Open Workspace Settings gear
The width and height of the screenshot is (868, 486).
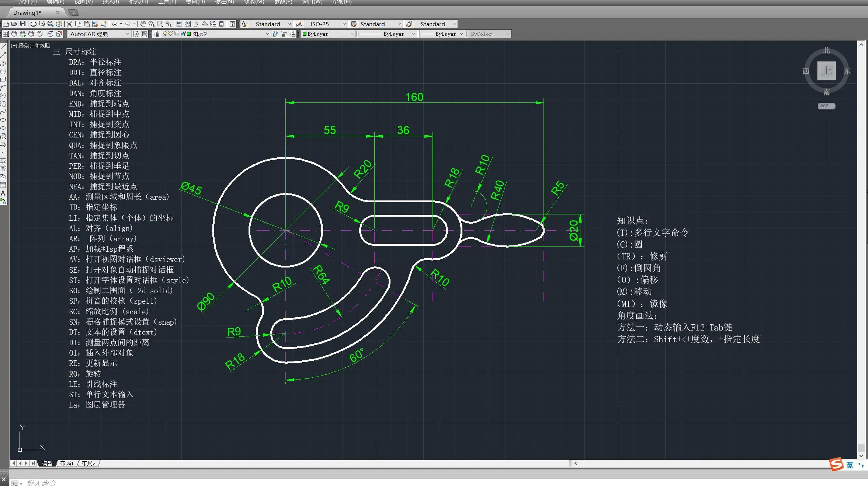tap(136, 34)
